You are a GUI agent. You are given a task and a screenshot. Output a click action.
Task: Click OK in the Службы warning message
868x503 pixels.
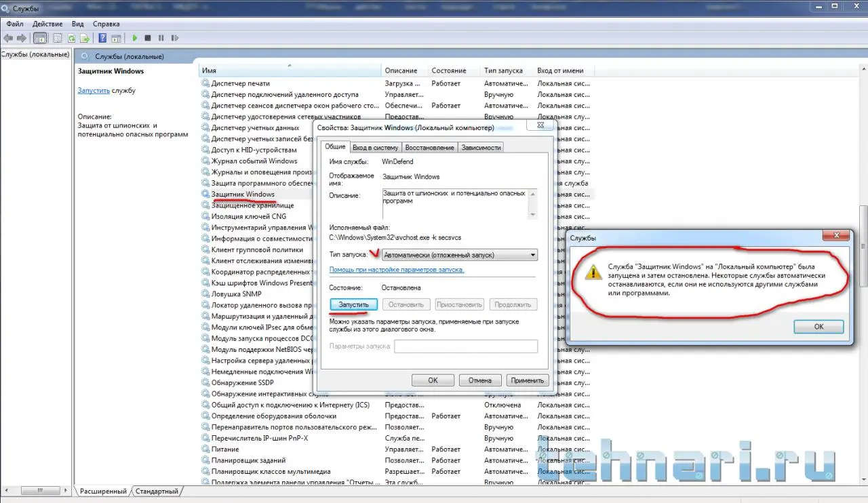click(x=818, y=327)
